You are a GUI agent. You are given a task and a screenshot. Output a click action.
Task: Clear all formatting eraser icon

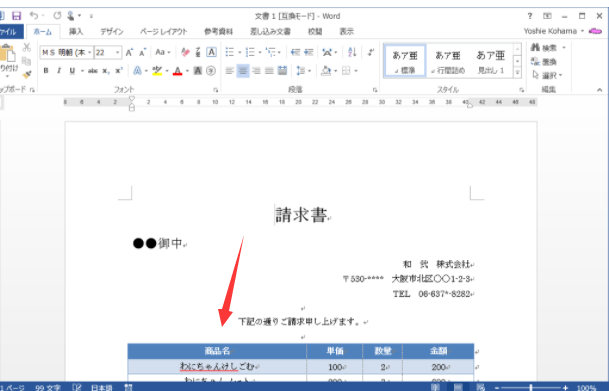pyautogui.click(x=185, y=52)
